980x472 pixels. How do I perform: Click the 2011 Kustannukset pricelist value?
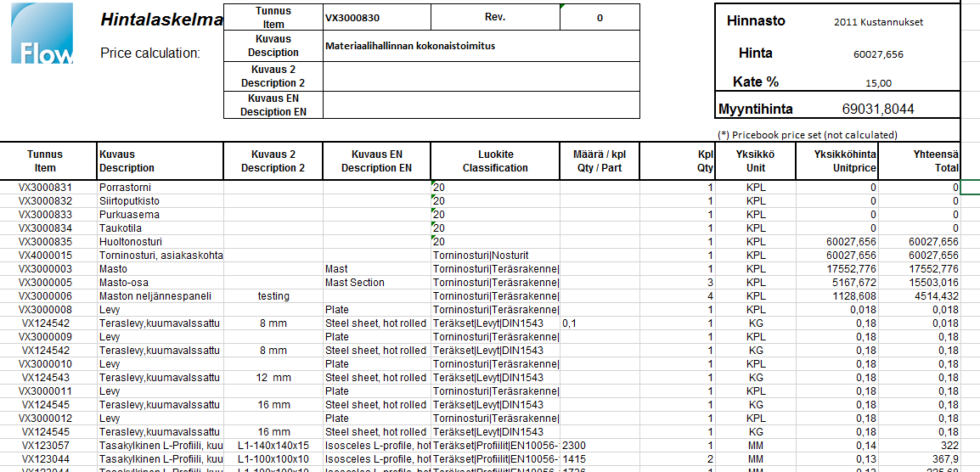click(x=878, y=22)
